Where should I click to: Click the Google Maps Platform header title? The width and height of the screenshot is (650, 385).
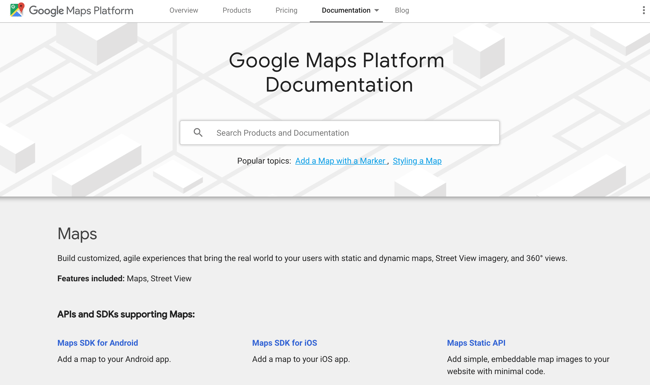click(x=81, y=10)
